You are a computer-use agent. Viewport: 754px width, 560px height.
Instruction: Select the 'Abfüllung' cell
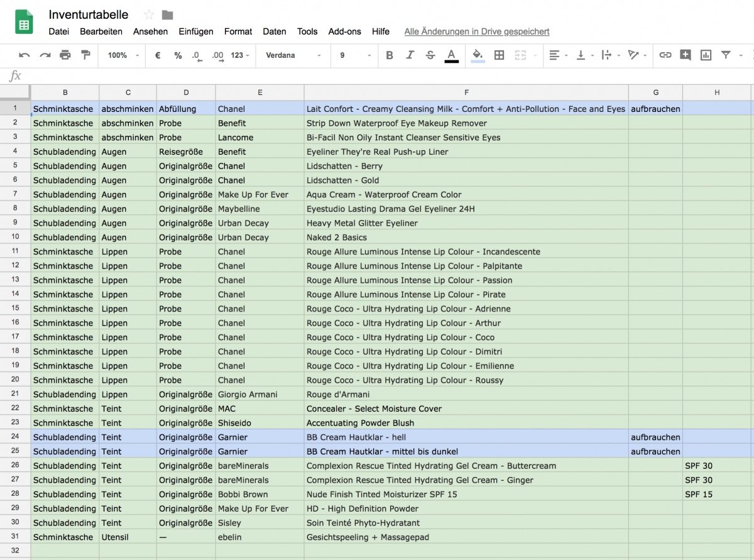click(x=186, y=109)
